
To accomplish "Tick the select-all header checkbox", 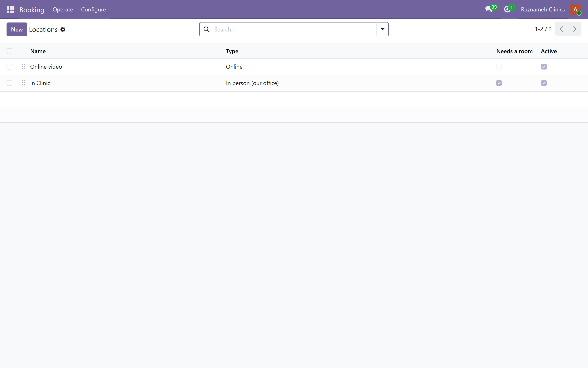I will tap(9, 51).
